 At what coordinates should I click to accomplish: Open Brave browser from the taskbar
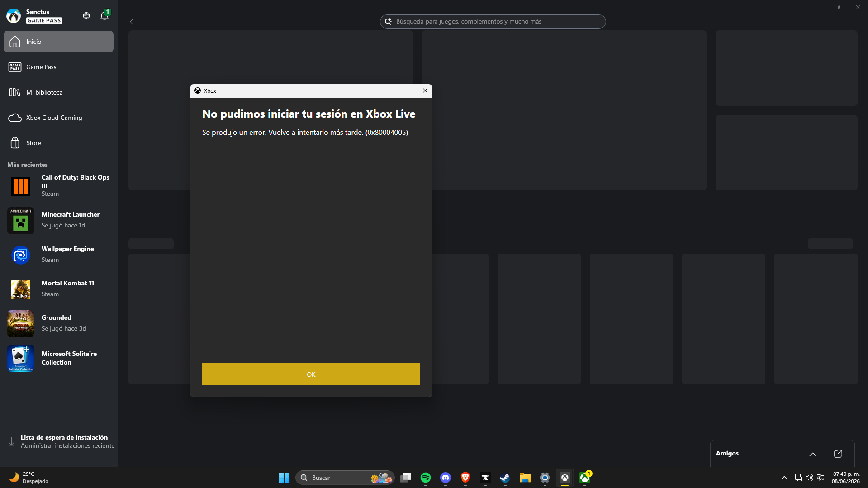pyautogui.click(x=465, y=478)
